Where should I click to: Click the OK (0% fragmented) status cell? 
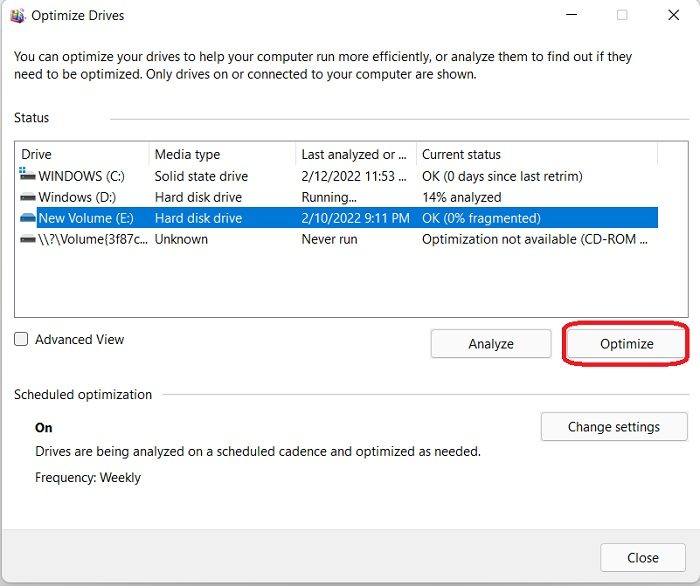coord(481,218)
